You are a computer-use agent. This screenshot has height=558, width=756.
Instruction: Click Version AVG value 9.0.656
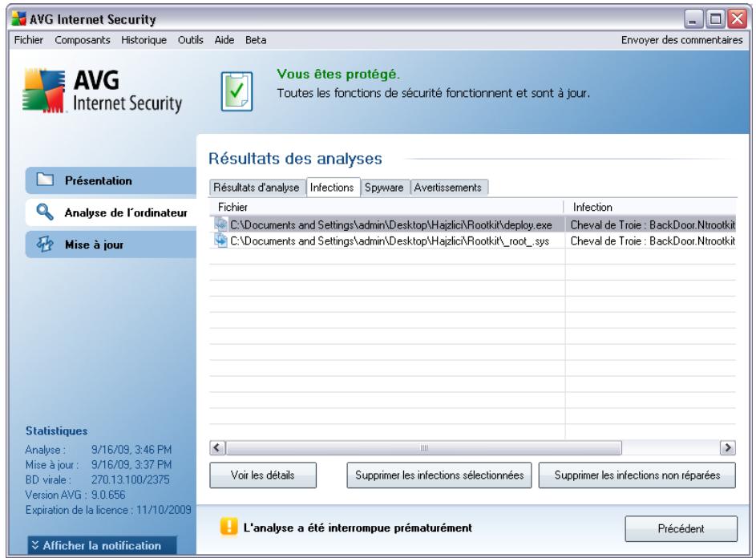(108, 495)
